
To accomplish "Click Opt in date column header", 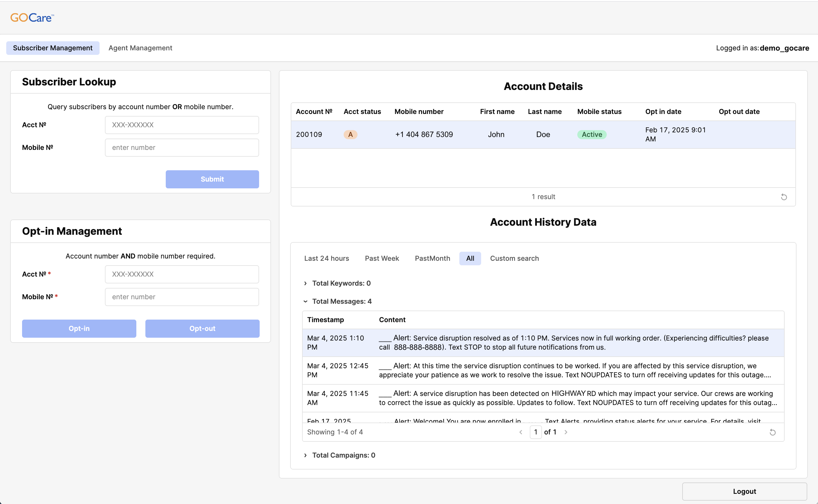I will tap(663, 112).
